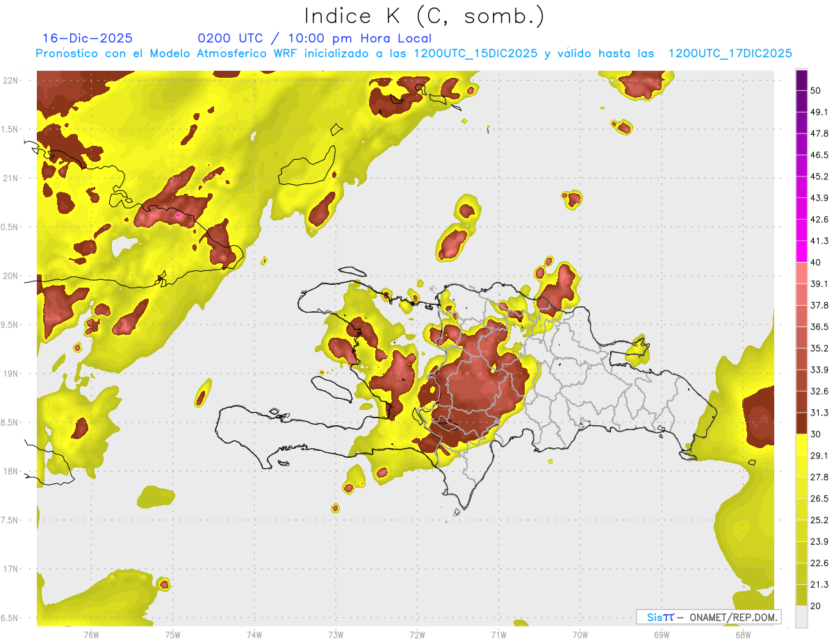Click the '19N' latitude label
Viewport: 834px width, 644px height.
(x=11, y=374)
